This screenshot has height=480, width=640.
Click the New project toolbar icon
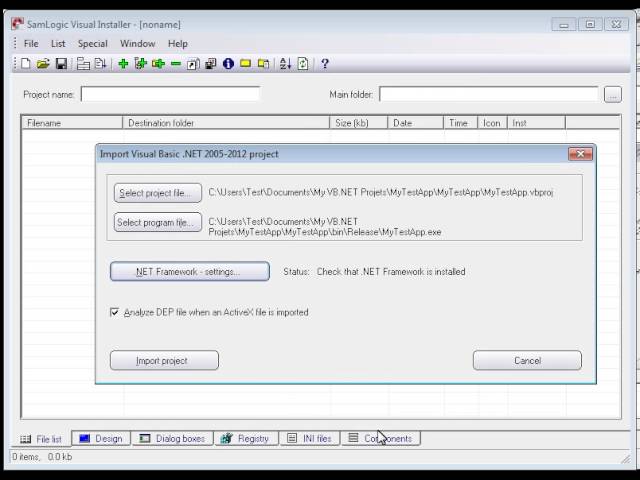pyautogui.click(x=26, y=64)
